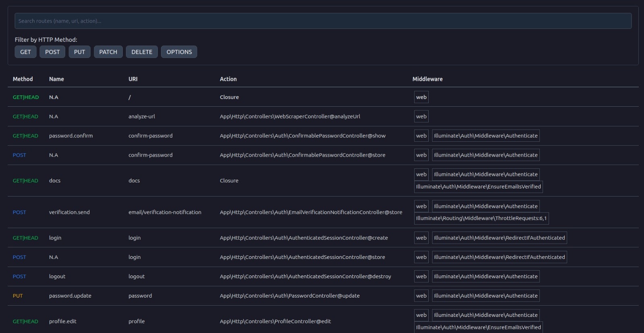Select ConfirmablePasswordController@show action text
Image resolution: width=644 pixels, height=333 pixels.
pyautogui.click(x=303, y=136)
